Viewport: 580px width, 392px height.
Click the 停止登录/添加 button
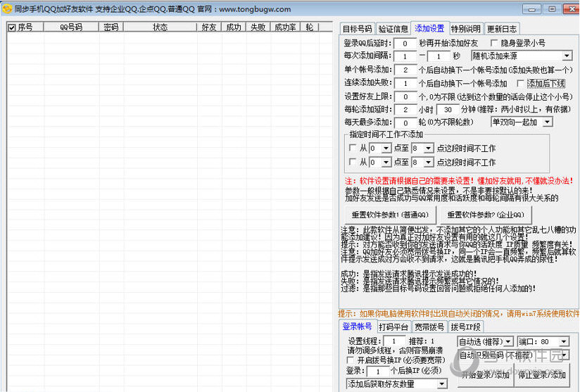tap(542, 375)
